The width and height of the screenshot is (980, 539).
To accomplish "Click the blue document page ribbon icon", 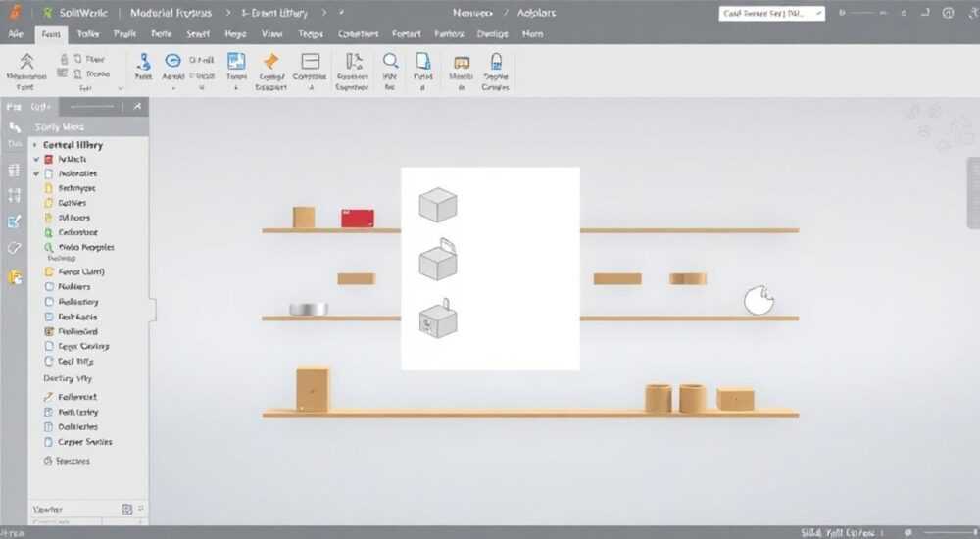I will (x=423, y=61).
